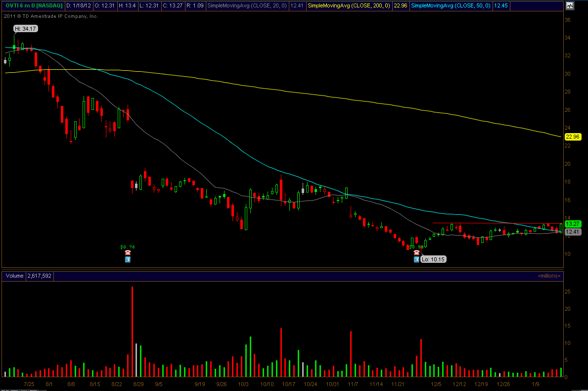
Task: Click the Lo: 10.15 price bubble
Action: point(433,259)
